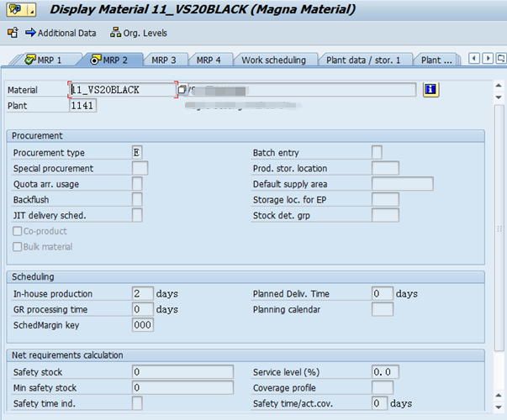The width and height of the screenshot is (507, 420).
Task: Switch to the Work scheduling tab
Action: (273, 60)
